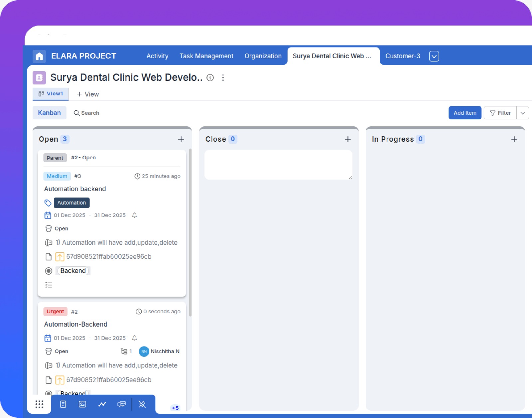This screenshot has height=418, width=532.
Task: Switch to the Task Management tab
Action: [x=206, y=56]
